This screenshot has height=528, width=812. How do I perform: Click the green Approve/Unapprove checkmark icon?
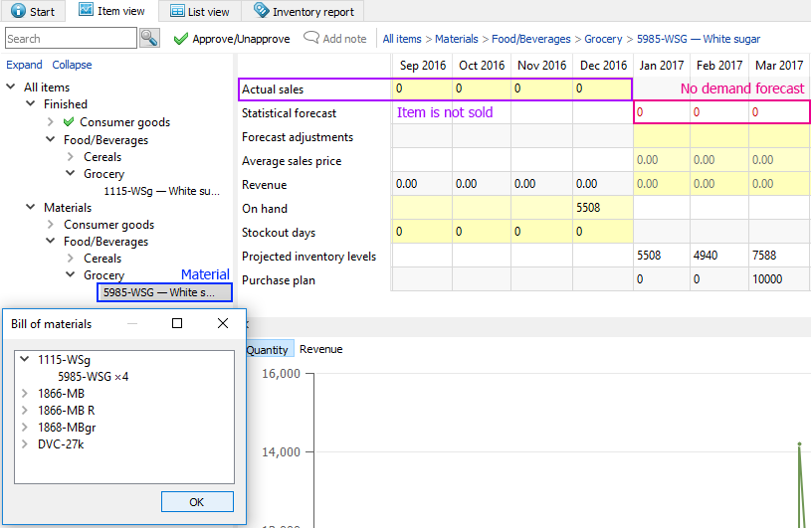pos(180,39)
